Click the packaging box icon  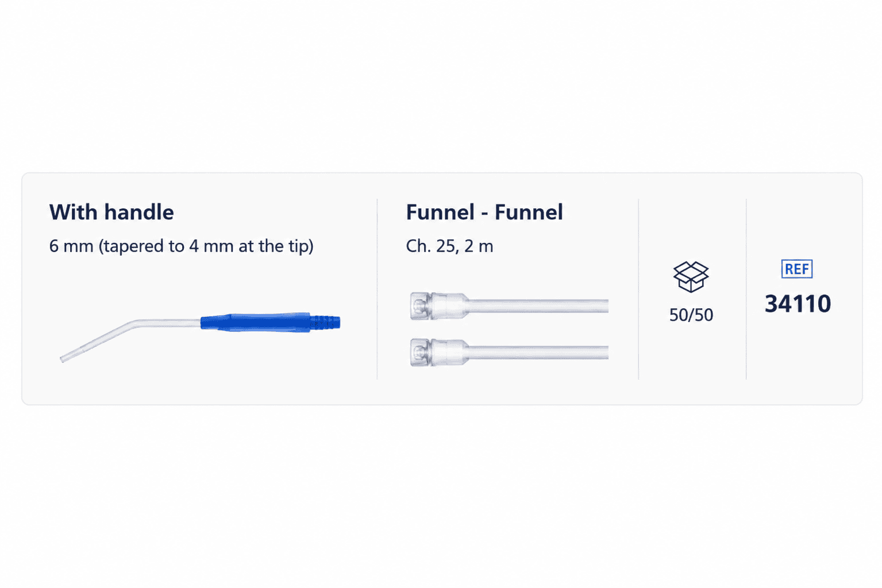691,277
